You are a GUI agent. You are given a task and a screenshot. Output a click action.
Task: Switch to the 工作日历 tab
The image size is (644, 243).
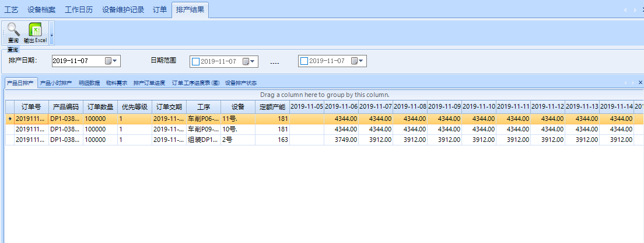click(78, 10)
